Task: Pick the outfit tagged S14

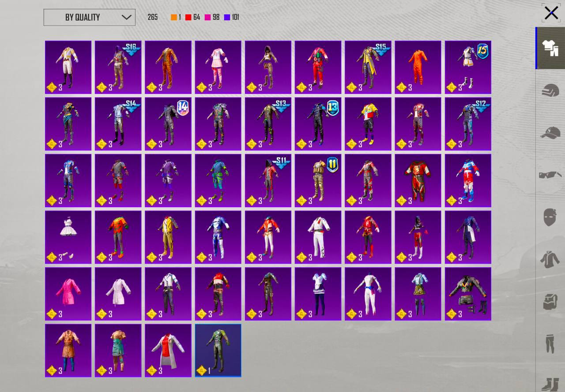Action: click(118, 124)
